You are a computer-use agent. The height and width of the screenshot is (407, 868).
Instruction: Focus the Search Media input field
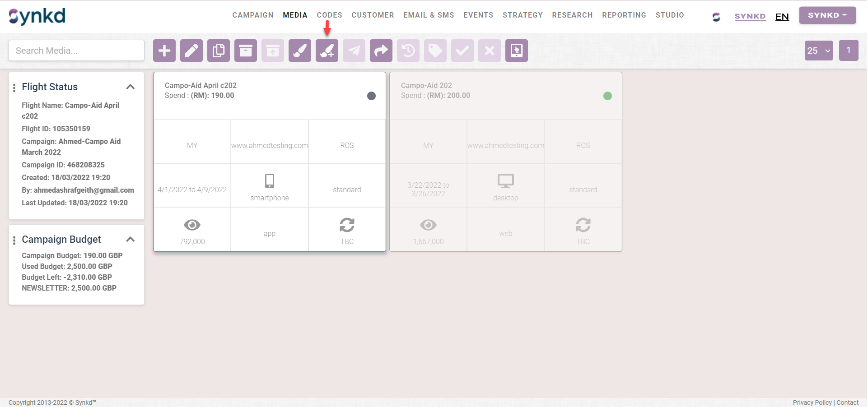click(x=77, y=51)
